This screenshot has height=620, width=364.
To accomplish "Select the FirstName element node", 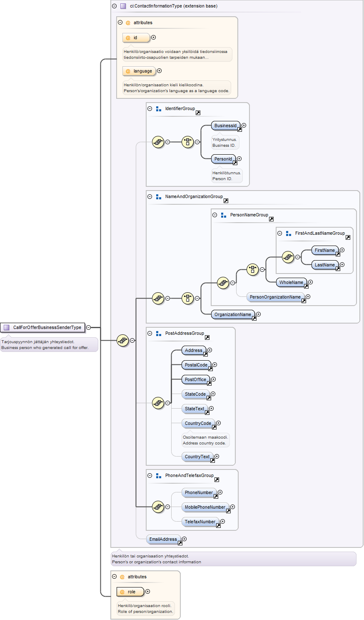I will (x=325, y=251).
